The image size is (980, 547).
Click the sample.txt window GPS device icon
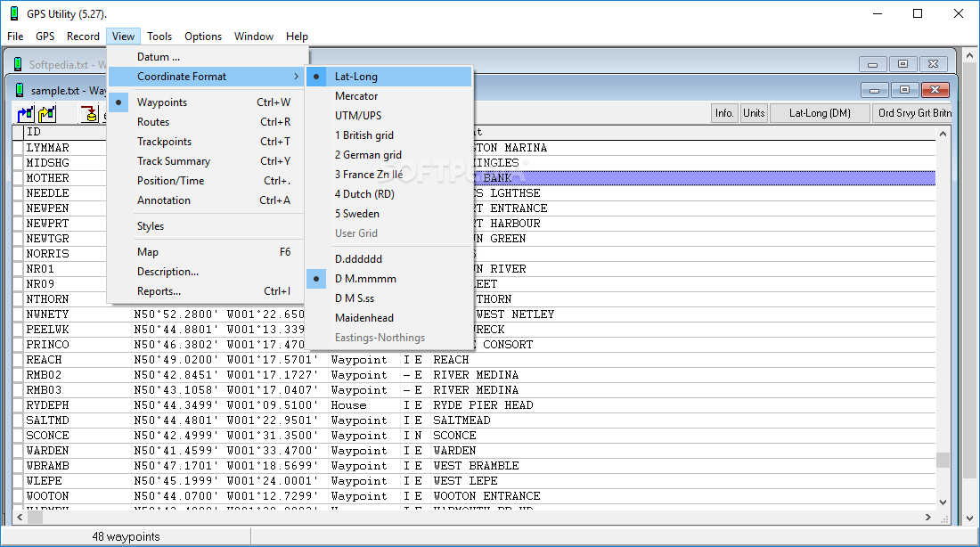(x=20, y=91)
